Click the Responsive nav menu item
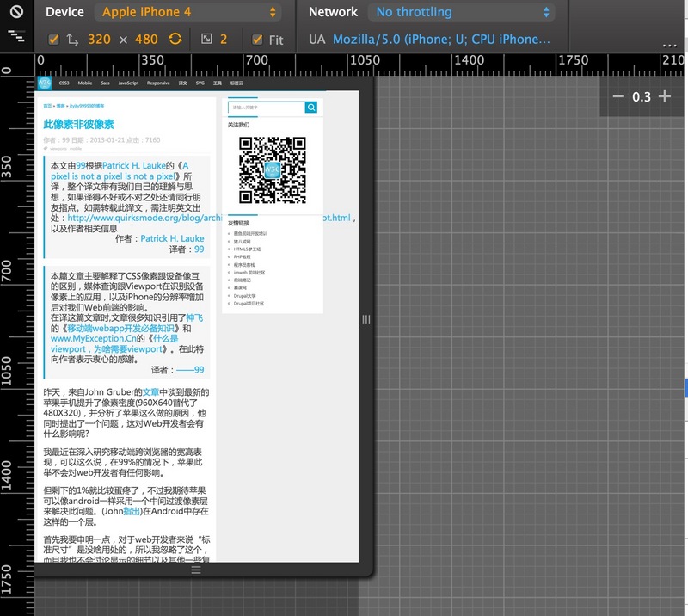Image resolution: width=688 pixels, height=616 pixels. pyautogui.click(x=158, y=83)
